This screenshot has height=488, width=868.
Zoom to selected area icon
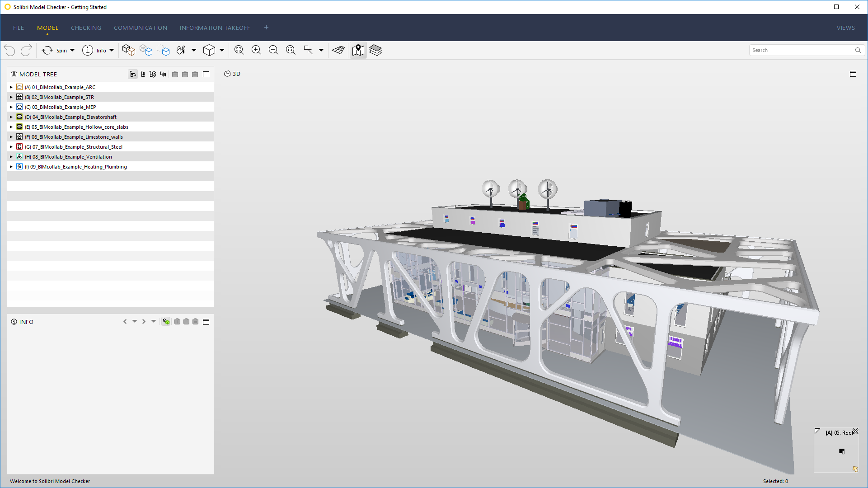tap(291, 50)
